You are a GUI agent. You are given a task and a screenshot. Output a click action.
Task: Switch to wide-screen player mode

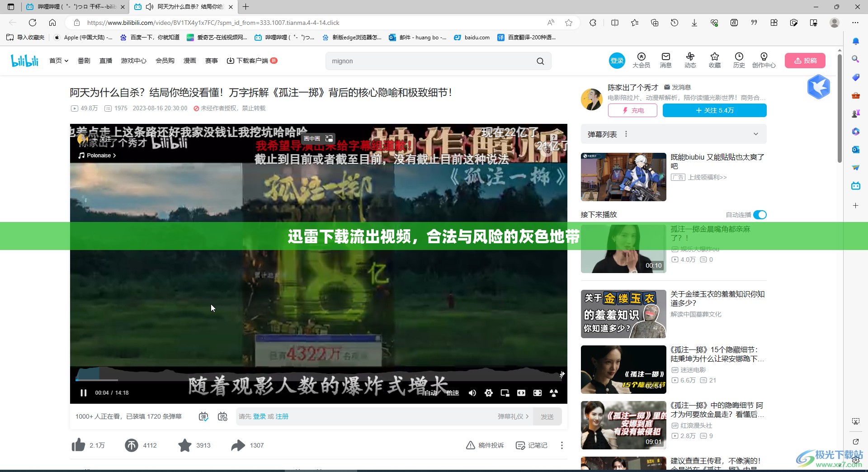[x=521, y=393]
